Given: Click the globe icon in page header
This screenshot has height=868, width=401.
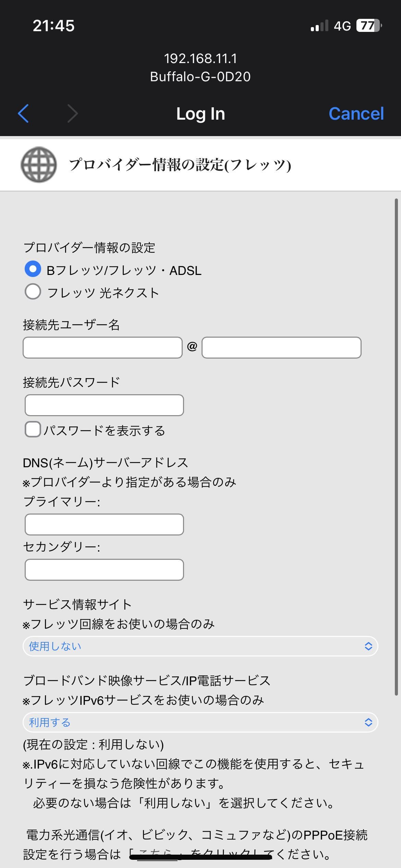Looking at the screenshot, I should point(39,165).
